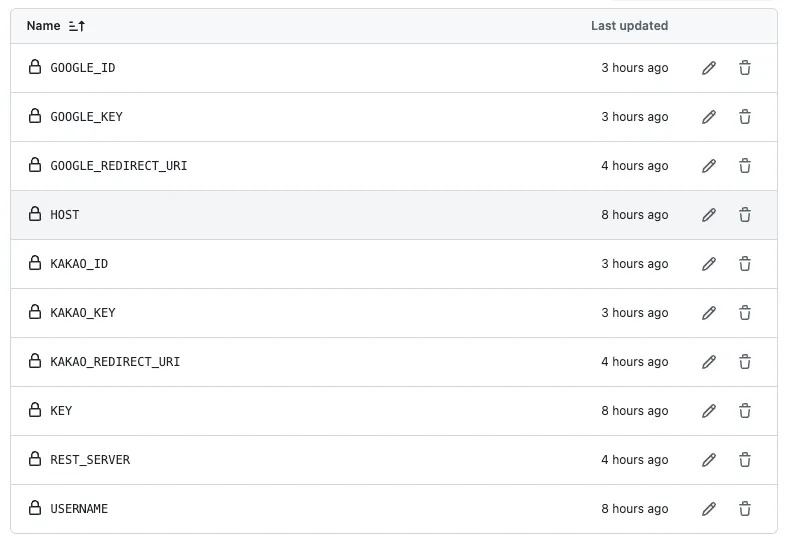Edit the USERNAME secret

(x=709, y=509)
